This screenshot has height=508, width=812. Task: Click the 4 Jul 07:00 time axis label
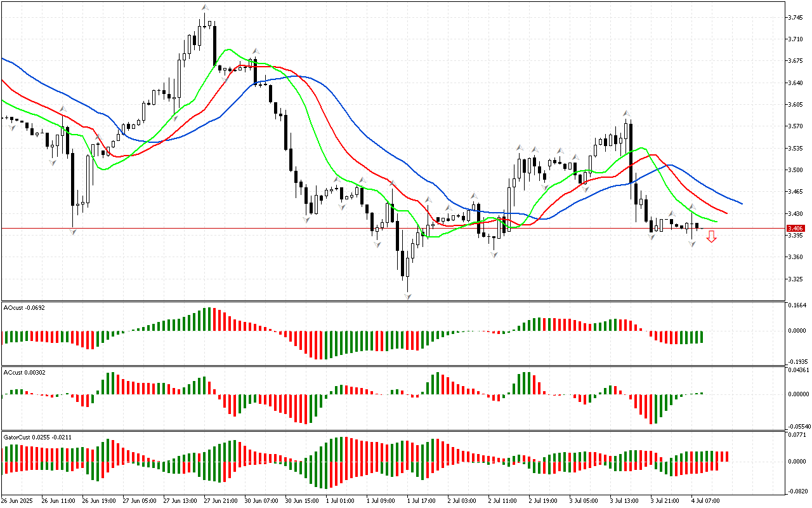(x=706, y=500)
